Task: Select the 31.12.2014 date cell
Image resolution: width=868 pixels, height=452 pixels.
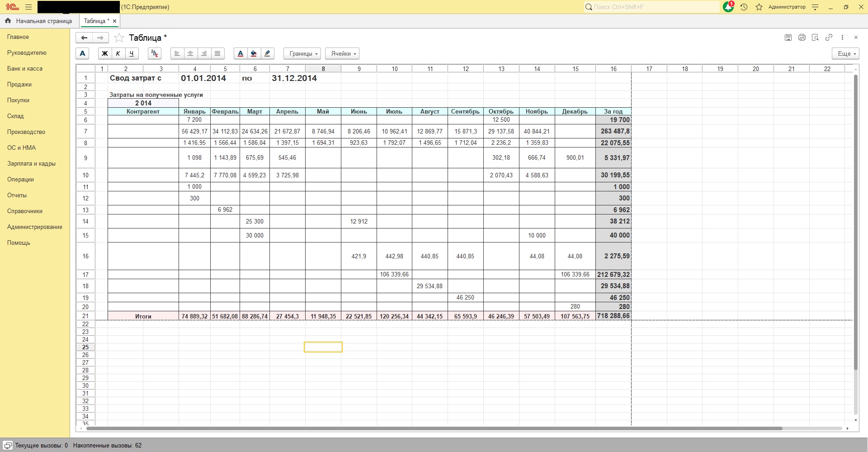Action: (x=294, y=78)
